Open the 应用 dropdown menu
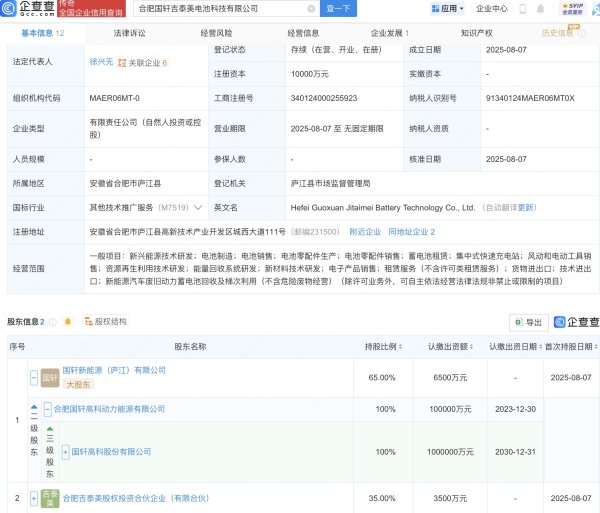This screenshot has height=513, width=600. [447, 8]
